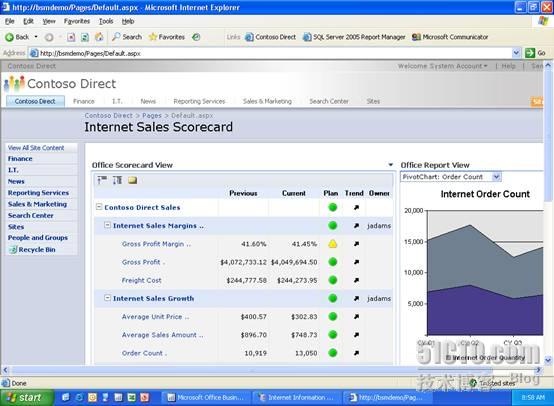
Task: Switch to Microsoft Office Busin... taskbar window
Action: click(x=205, y=398)
